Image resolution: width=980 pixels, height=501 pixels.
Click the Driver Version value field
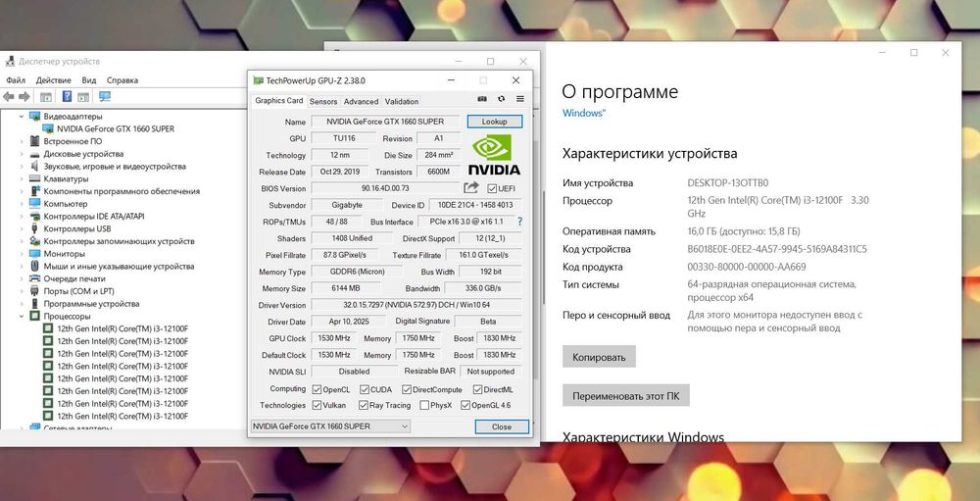416,305
